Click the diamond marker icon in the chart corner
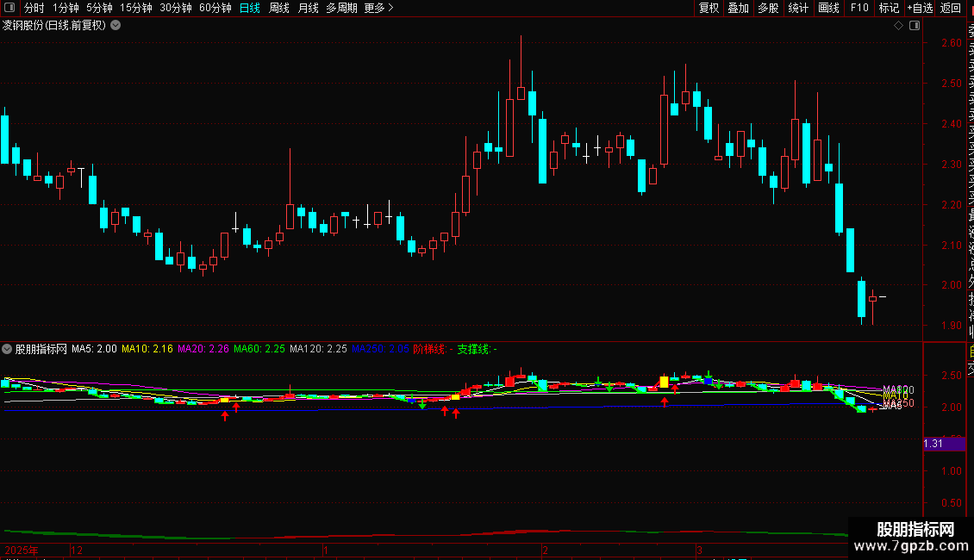974x560 pixels. click(898, 26)
